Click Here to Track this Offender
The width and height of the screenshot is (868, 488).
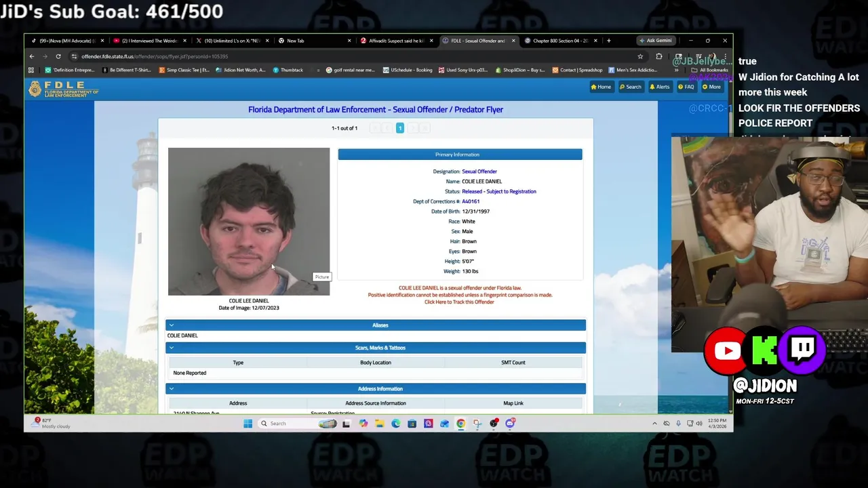(x=459, y=302)
